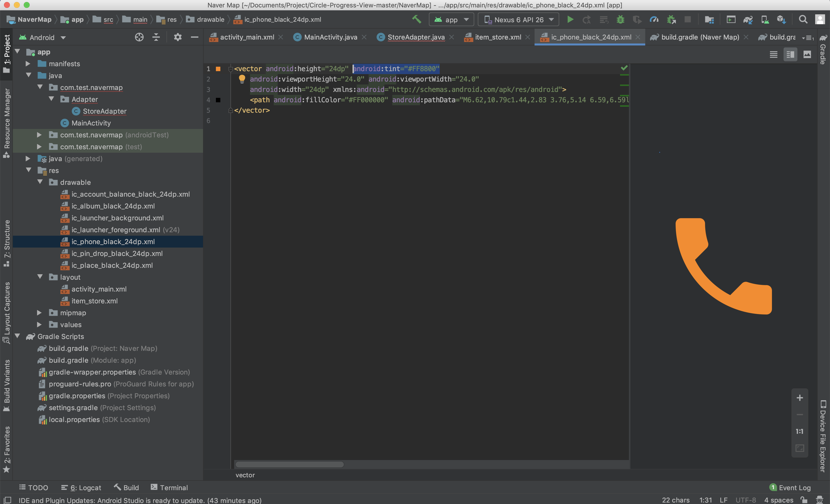
Task: Click the yellow lightbulb intention icon
Action: [242, 79]
